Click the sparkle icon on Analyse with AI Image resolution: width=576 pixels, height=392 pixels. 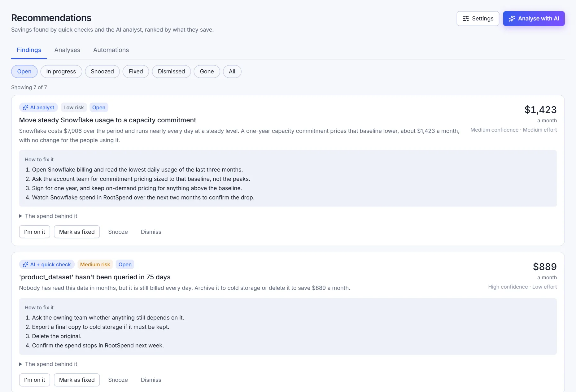[x=512, y=19]
